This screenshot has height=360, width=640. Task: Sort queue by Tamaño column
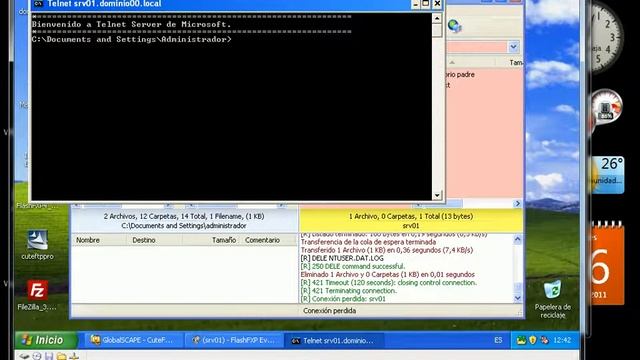click(211, 240)
